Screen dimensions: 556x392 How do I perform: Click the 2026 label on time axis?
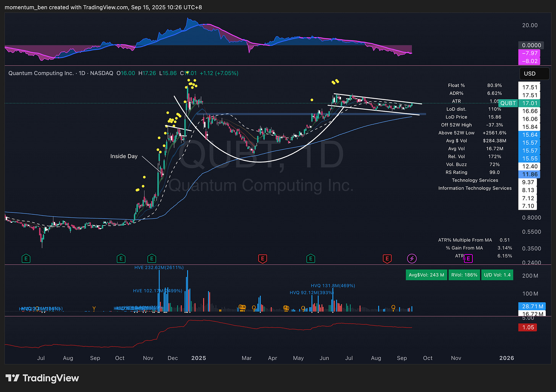pos(507,358)
